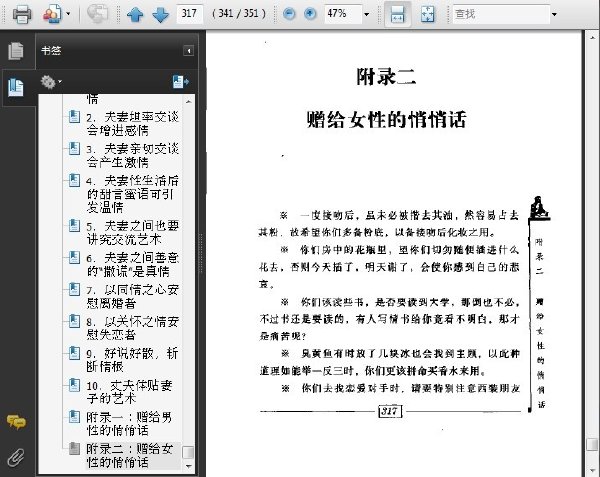
Task: Click bookmark icon beside 3. 夫妻亲切交谈
Action: [x=74, y=148]
